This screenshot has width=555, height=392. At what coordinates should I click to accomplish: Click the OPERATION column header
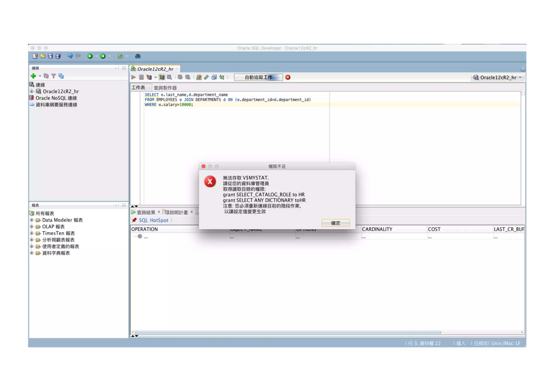click(180, 229)
